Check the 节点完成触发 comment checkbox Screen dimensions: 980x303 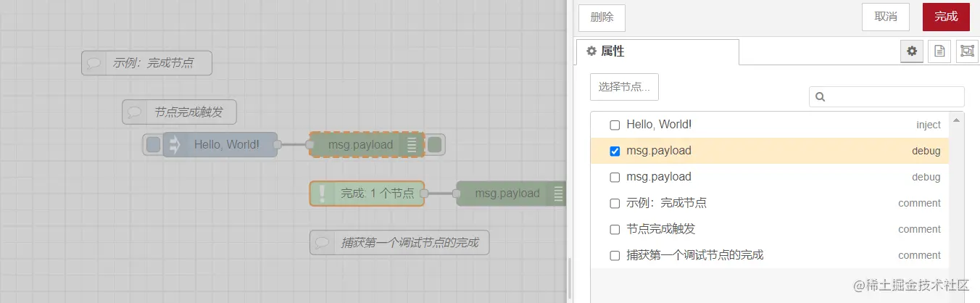pos(615,229)
